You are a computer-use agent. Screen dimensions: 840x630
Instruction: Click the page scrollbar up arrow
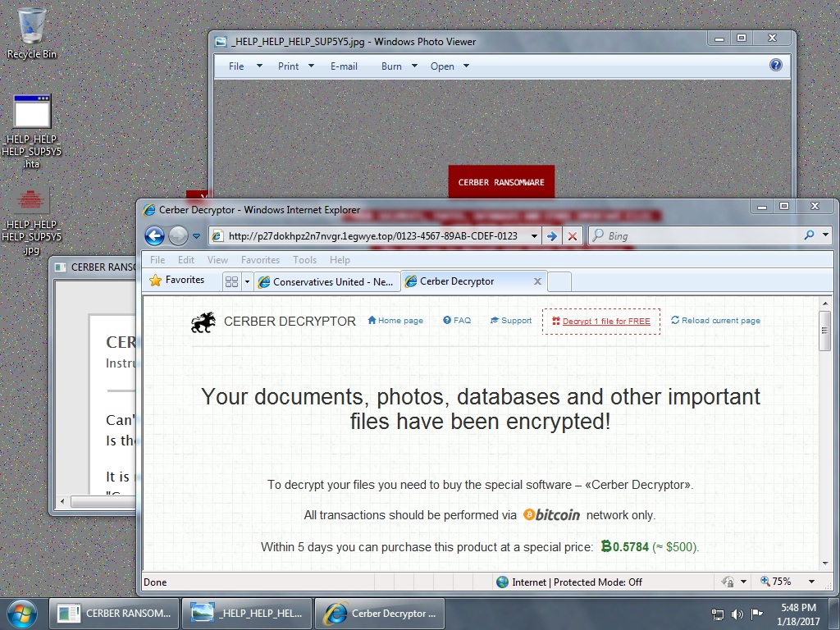pyautogui.click(x=825, y=304)
